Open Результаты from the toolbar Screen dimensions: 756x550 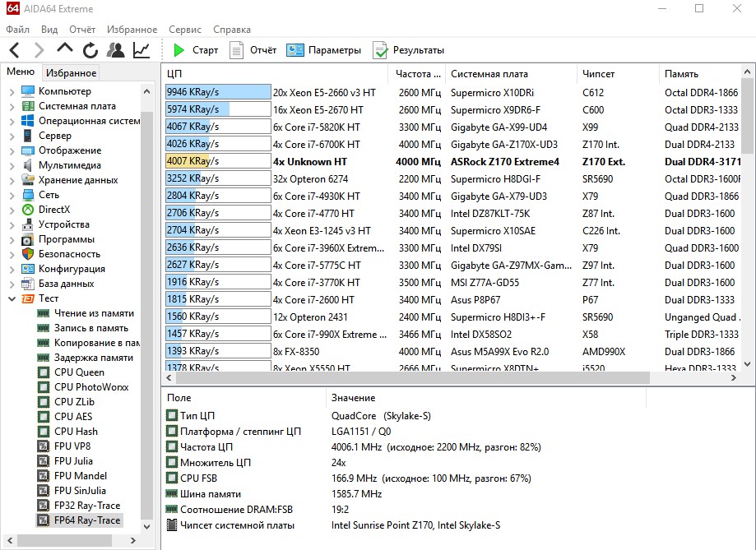[x=408, y=50]
